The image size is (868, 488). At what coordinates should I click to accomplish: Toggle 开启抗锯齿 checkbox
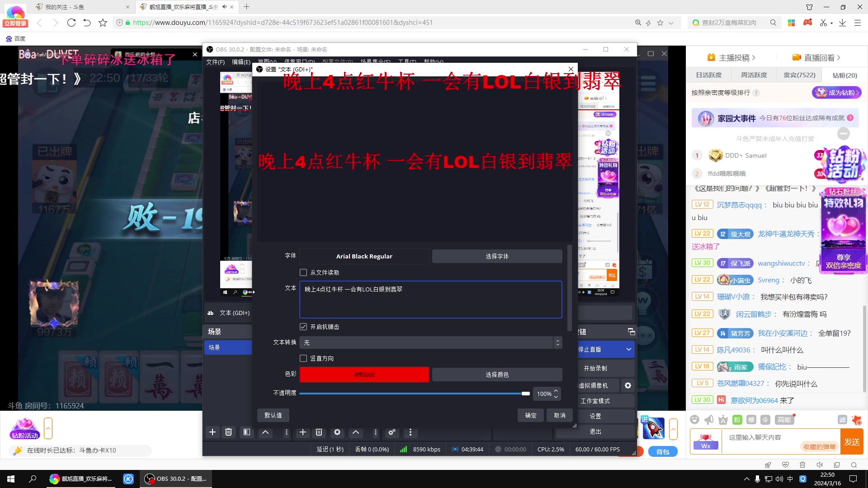tap(303, 327)
